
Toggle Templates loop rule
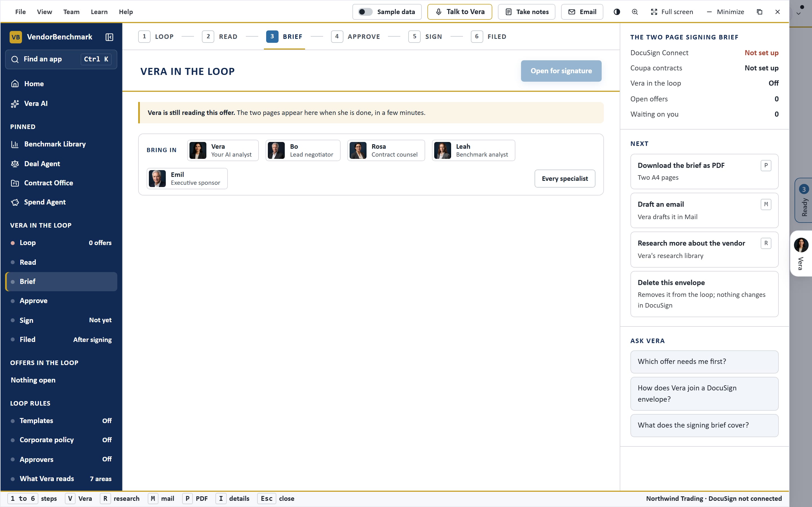[61, 421]
